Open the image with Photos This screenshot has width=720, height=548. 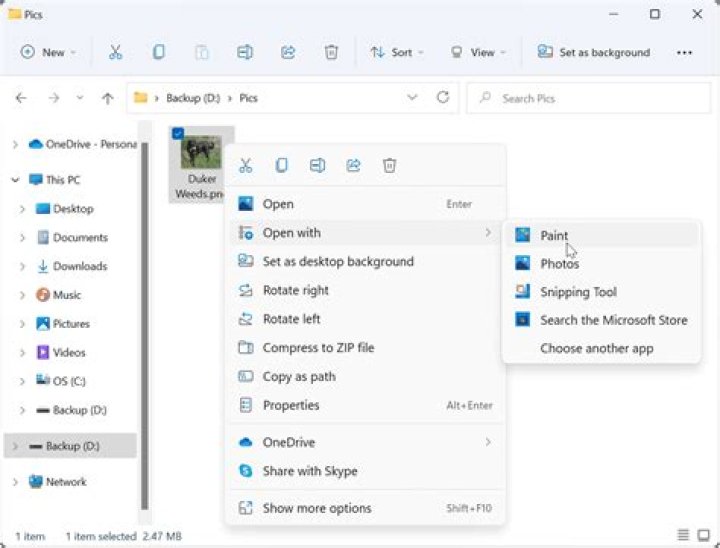pos(602,264)
